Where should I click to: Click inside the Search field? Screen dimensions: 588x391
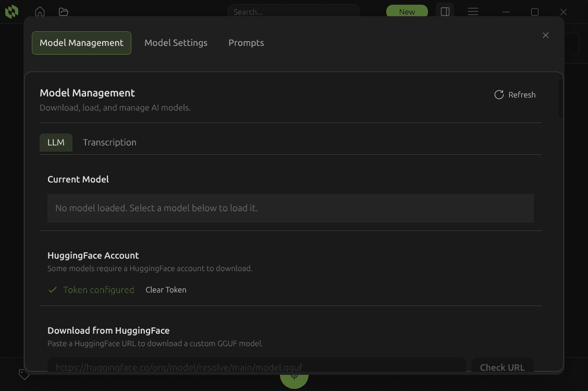coord(294,11)
